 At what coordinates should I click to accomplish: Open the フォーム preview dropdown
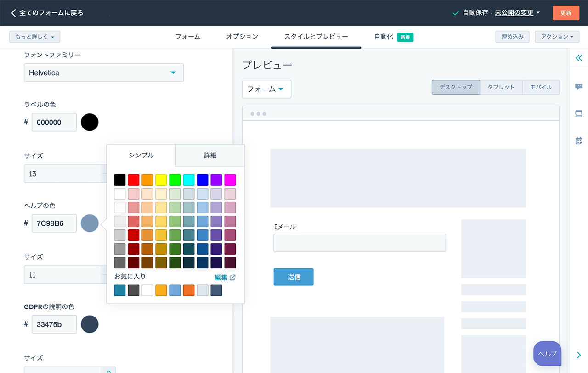[x=266, y=89]
